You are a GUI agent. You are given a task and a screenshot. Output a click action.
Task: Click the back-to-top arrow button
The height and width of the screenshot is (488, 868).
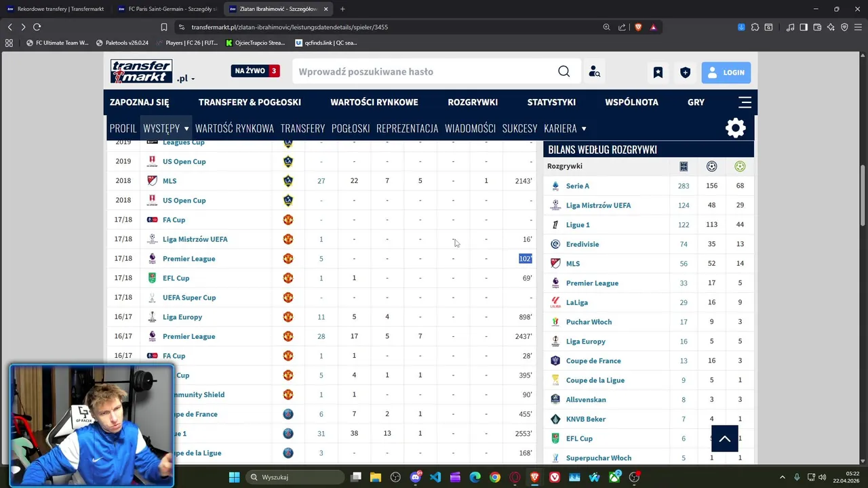coord(725,439)
